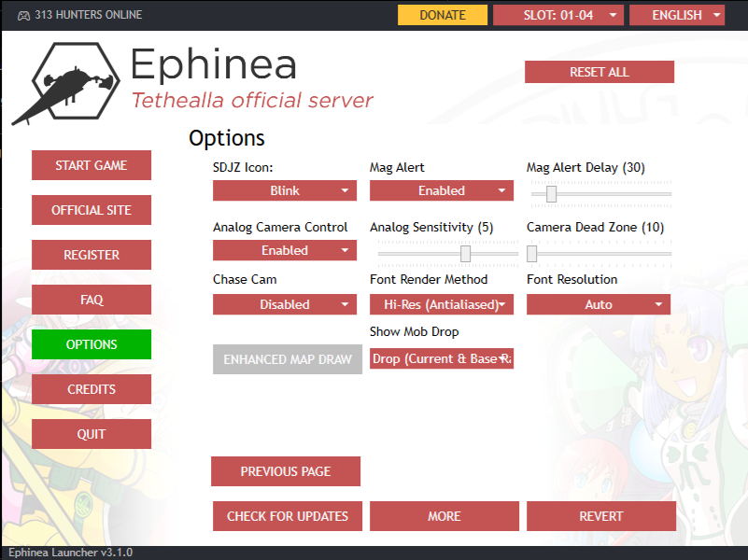Open the Mag Alert Enabled dropdown

[x=442, y=190]
